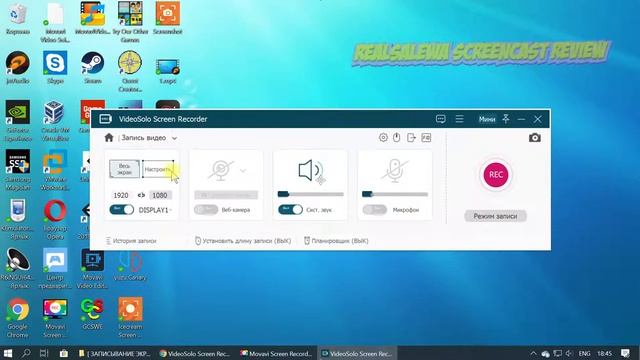Open Task View on taskbar
This screenshot has width=640, height=360.
coord(44,353)
